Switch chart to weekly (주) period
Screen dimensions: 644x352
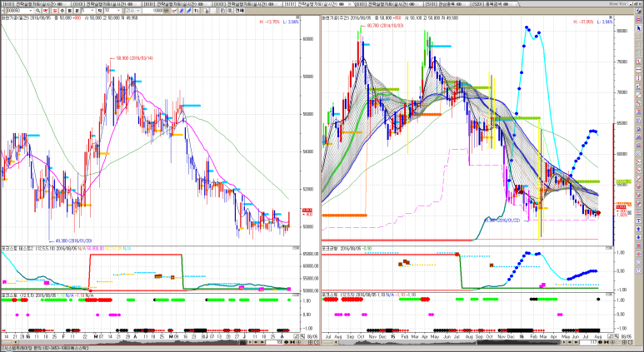[62, 10]
